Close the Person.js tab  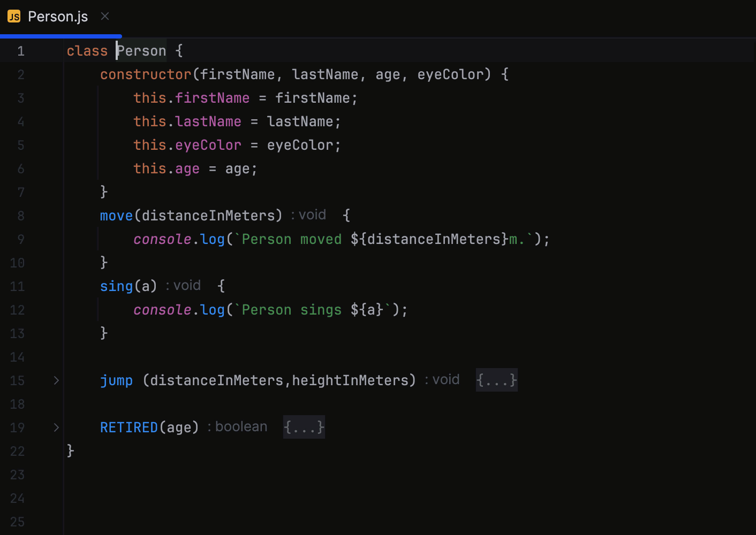click(104, 17)
